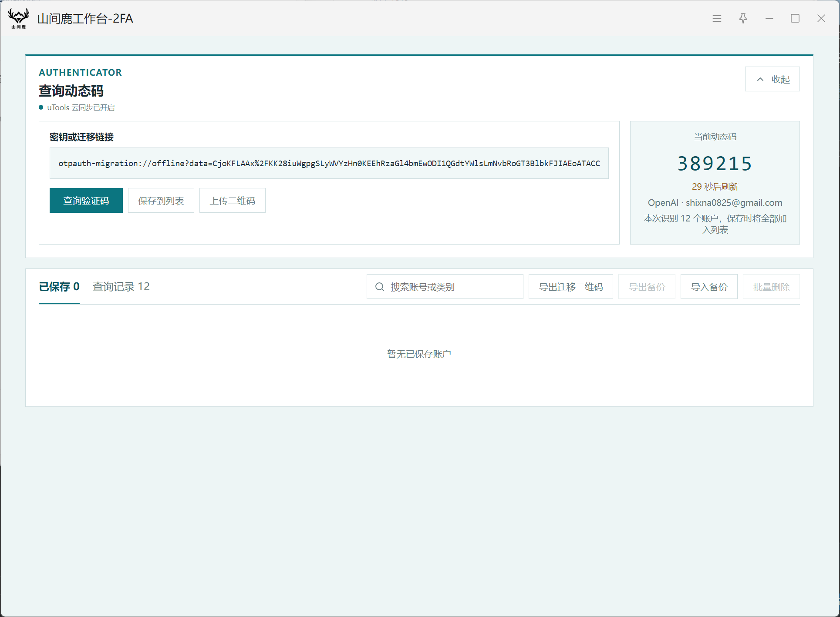The image size is (840, 617).
Task: Click the 暂无已保存账户 empty message
Action: 419,354
